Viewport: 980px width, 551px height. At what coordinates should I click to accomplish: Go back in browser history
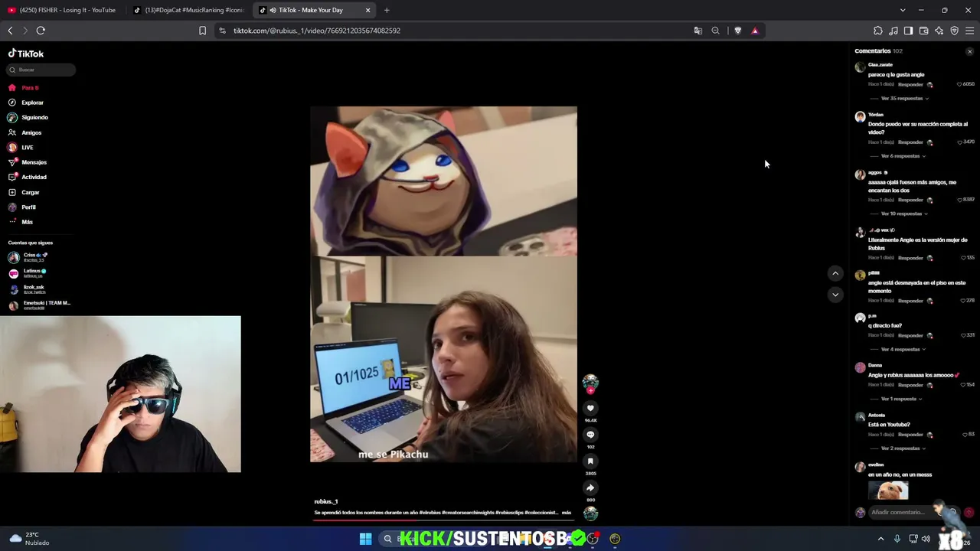(x=10, y=31)
